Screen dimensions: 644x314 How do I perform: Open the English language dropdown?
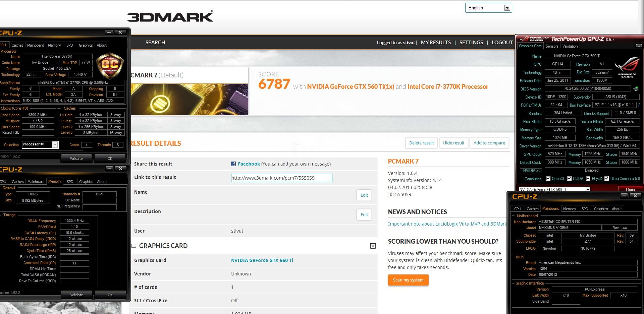pos(488,8)
